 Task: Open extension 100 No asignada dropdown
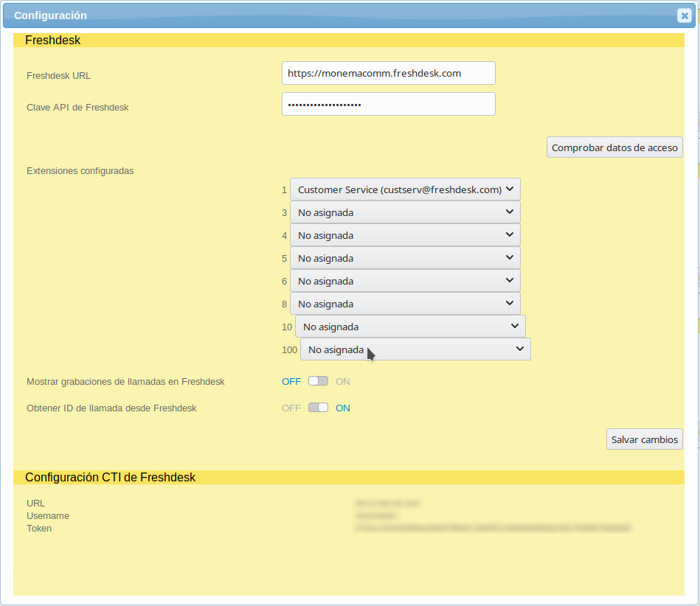click(x=415, y=349)
